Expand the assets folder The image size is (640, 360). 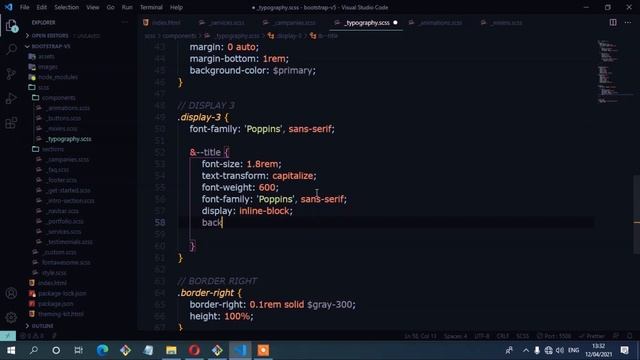46,56
